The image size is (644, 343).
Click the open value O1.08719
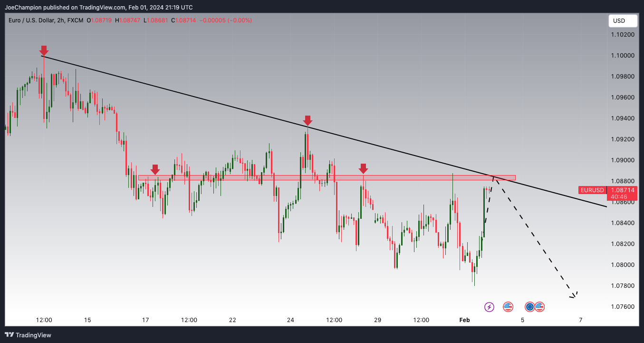[x=99, y=20]
